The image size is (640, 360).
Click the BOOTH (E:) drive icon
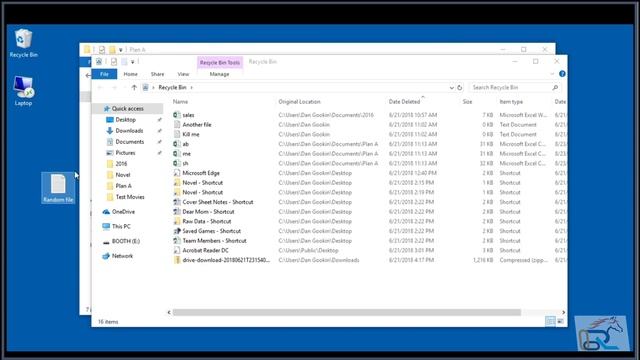106,242
